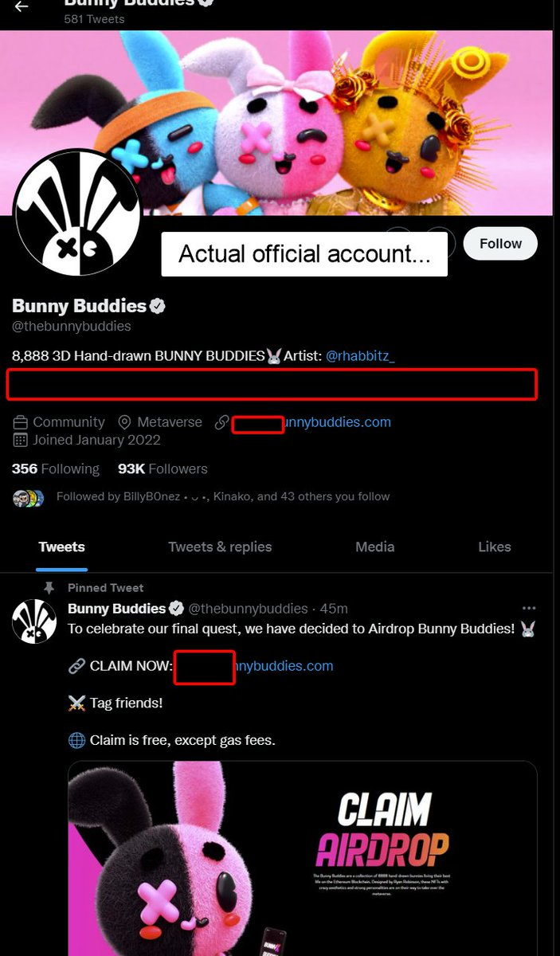560x956 pixels.
Task: Go back using the left arrow icon
Action: coord(22,6)
